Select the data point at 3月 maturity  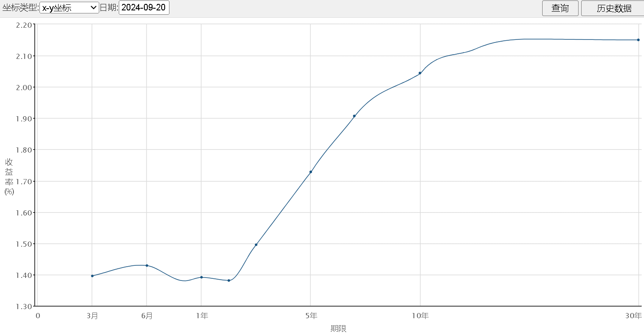click(x=92, y=276)
